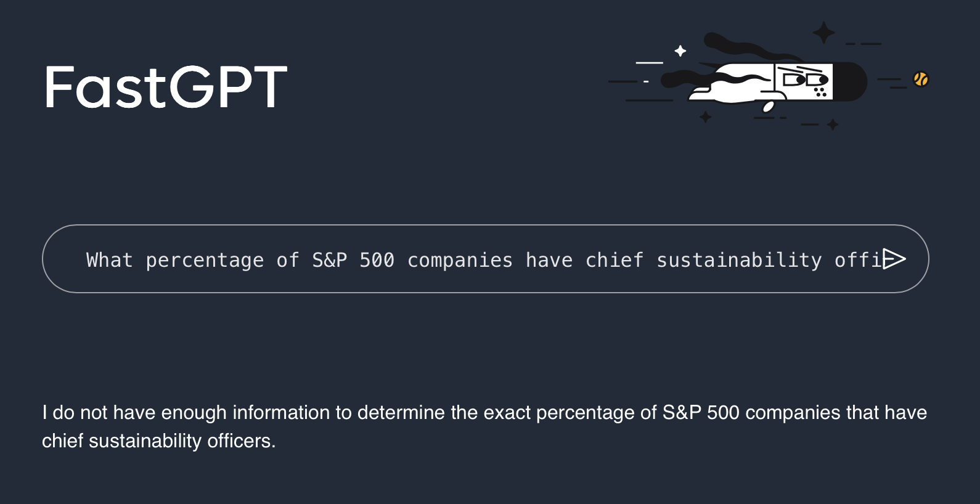Click the freckle dots on the dog's face

(x=820, y=92)
